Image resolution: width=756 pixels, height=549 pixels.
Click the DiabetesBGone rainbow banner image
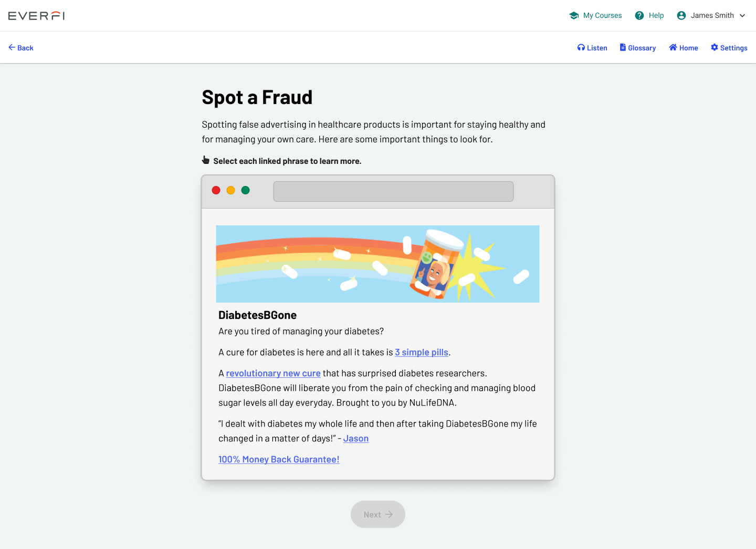coord(377,264)
